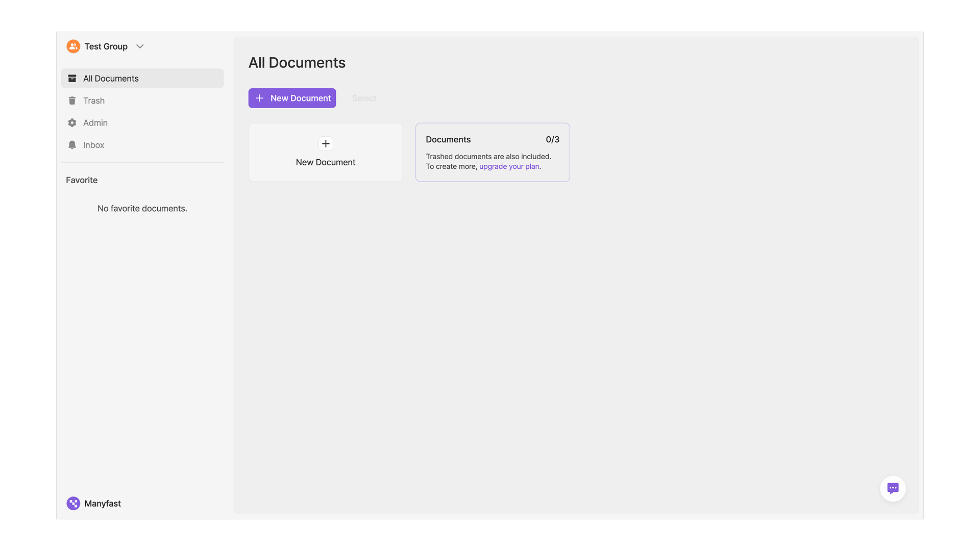Open the chat support bubble icon
The width and height of the screenshot is (980, 551).
tap(893, 488)
